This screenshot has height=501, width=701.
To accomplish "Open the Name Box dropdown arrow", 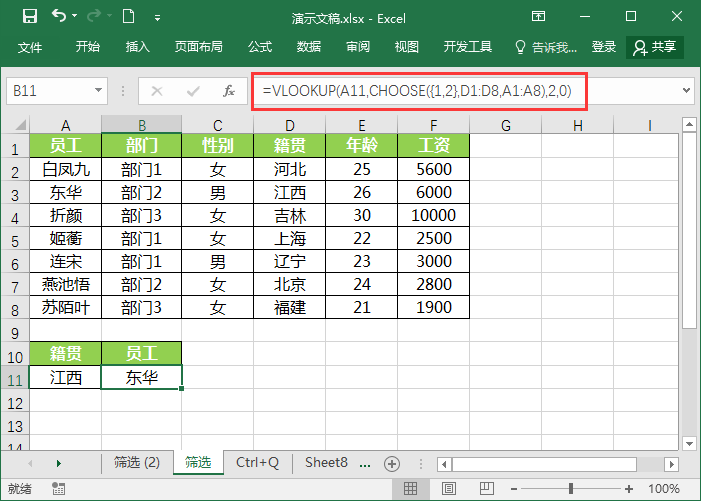I will pyautogui.click(x=99, y=90).
